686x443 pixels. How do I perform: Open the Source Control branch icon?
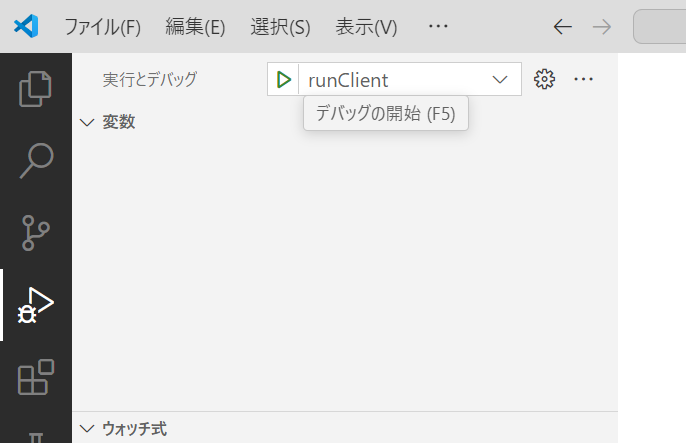click(35, 233)
